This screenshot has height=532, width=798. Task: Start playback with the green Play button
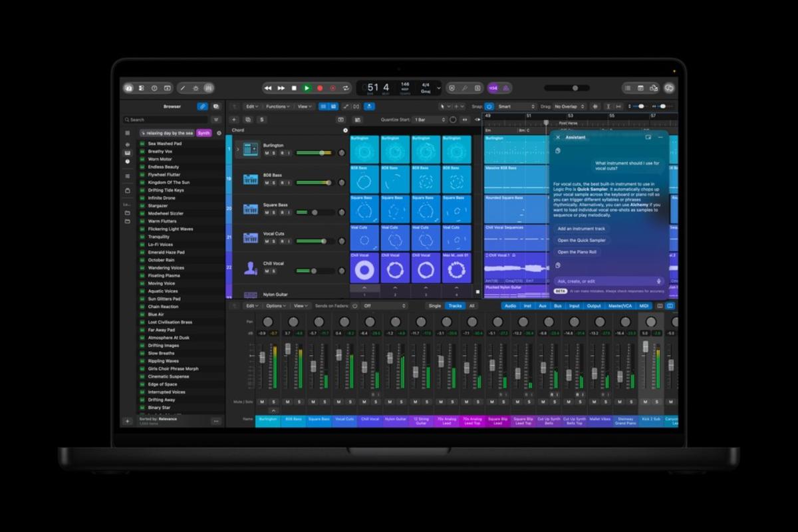307,88
